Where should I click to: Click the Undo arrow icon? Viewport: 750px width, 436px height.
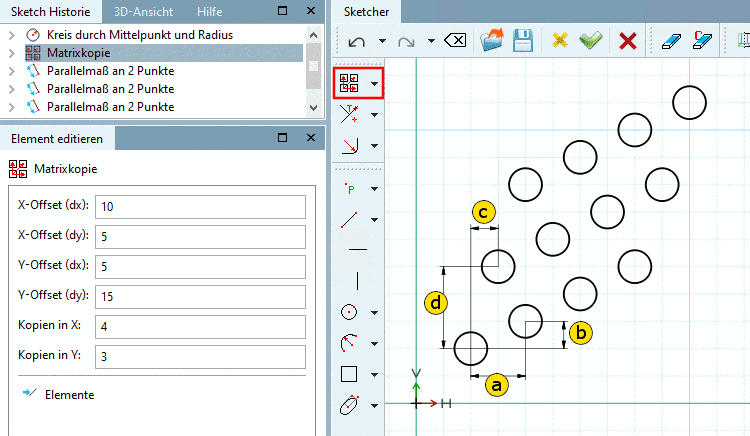point(357,42)
